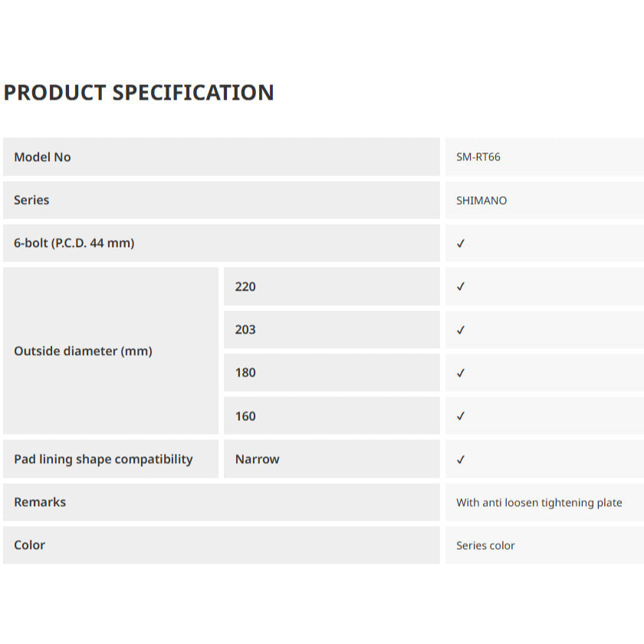Click the checkmark for 160 outside diameter
This screenshot has width=644, height=644.
(x=461, y=416)
